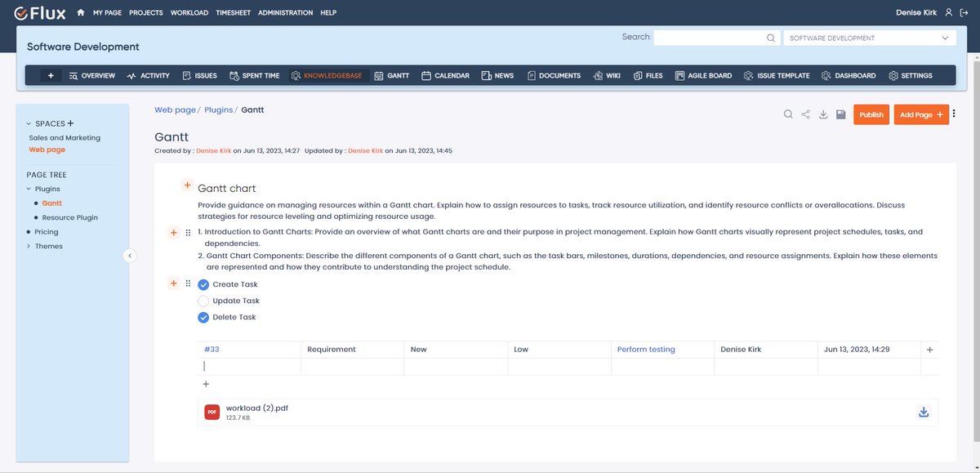Open the Knowledgebase tab

(326, 75)
